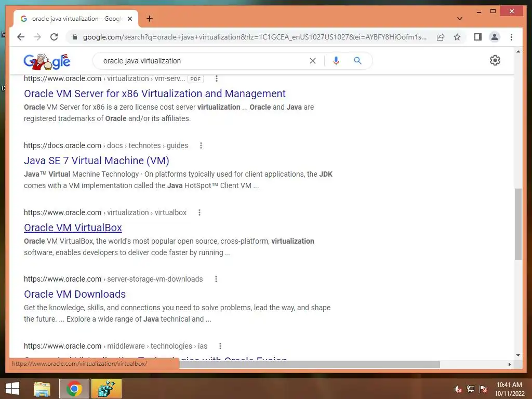This screenshot has height=399, width=532.
Task: Clear the search box text
Action: [312, 61]
